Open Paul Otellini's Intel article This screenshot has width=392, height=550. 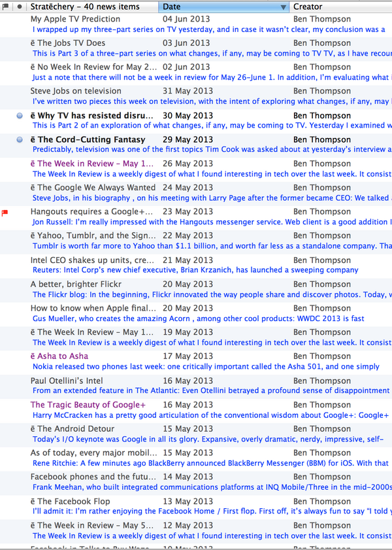coord(67,381)
